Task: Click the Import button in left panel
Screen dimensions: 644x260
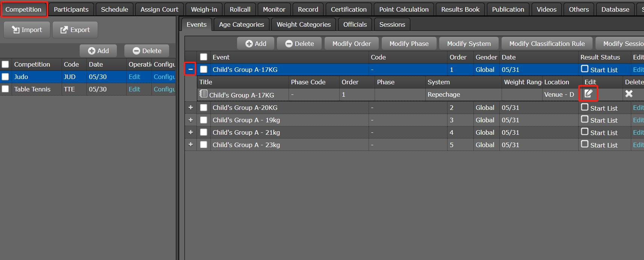Action: pos(27,30)
